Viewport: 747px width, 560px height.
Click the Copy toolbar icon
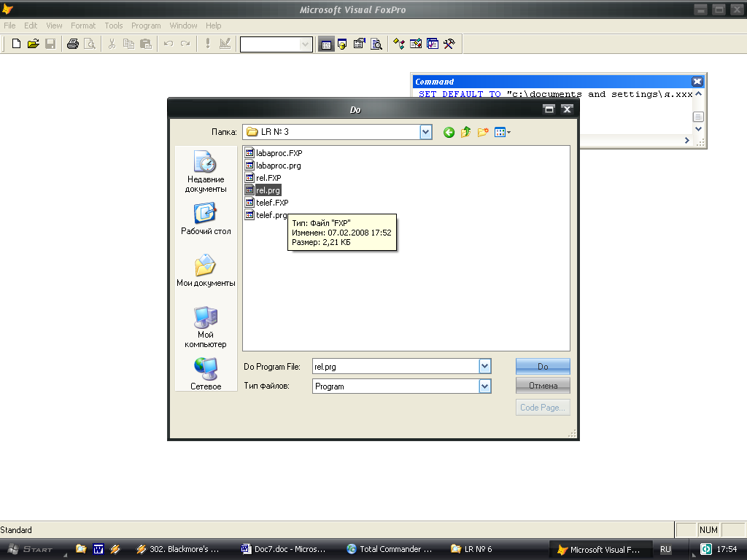click(128, 44)
